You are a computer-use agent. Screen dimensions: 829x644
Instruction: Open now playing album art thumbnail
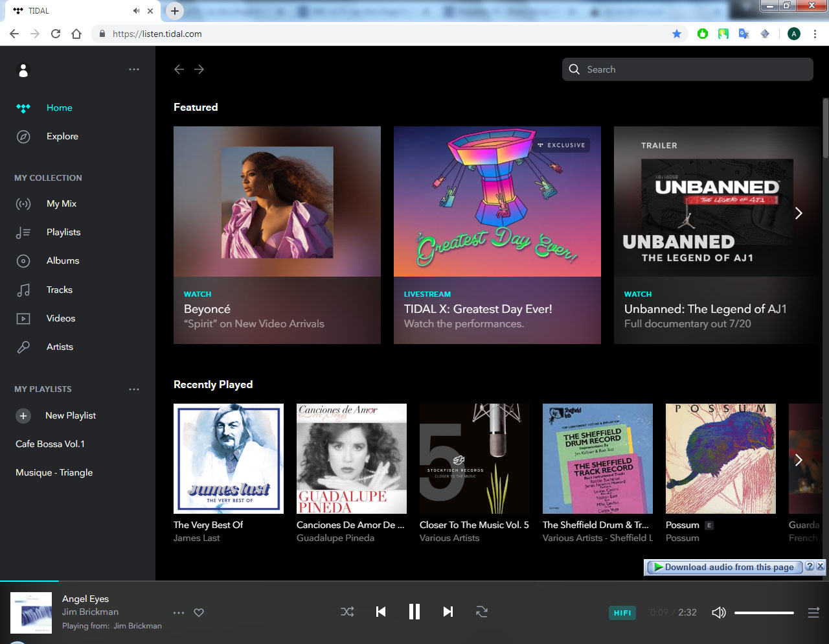click(31, 612)
